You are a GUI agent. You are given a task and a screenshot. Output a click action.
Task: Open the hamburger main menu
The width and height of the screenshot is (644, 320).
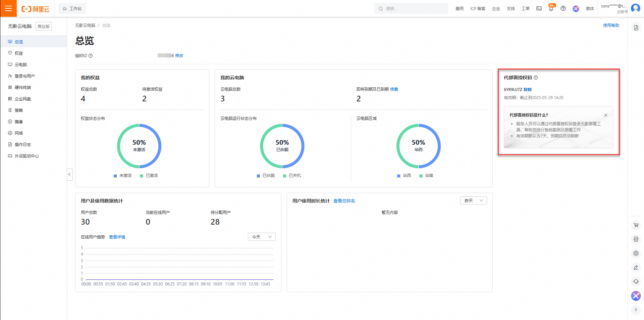8,8
